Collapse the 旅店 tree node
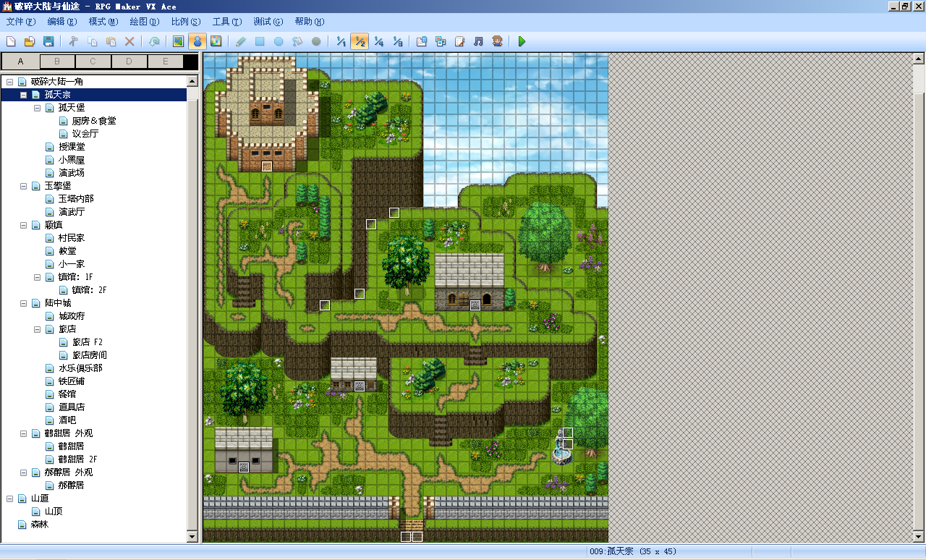Image resolution: width=926 pixels, height=560 pixels. click(x=37, y=329)
